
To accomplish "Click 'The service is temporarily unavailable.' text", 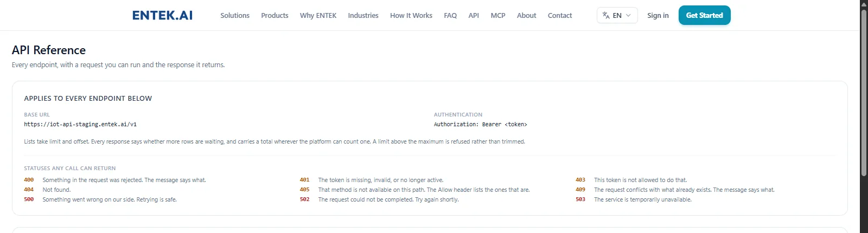I will (x=643, y=199).
